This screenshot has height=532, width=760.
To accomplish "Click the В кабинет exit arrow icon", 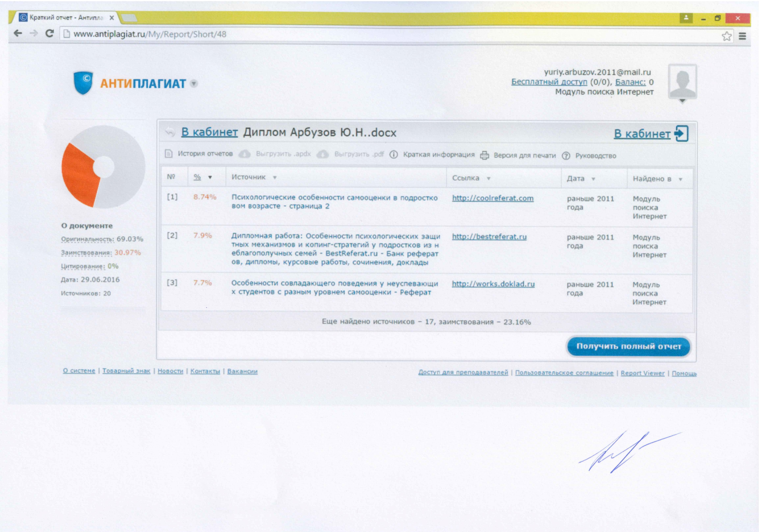I will click(x=681, y=133).
